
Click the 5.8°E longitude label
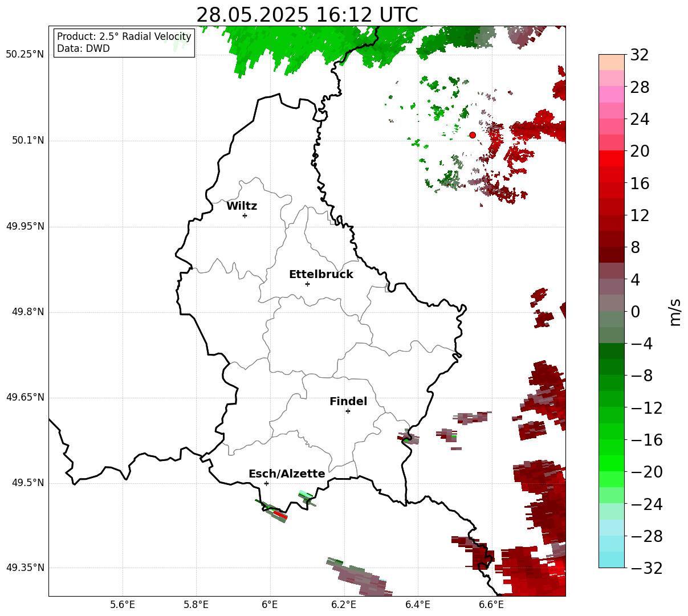[x=196, y=605]
